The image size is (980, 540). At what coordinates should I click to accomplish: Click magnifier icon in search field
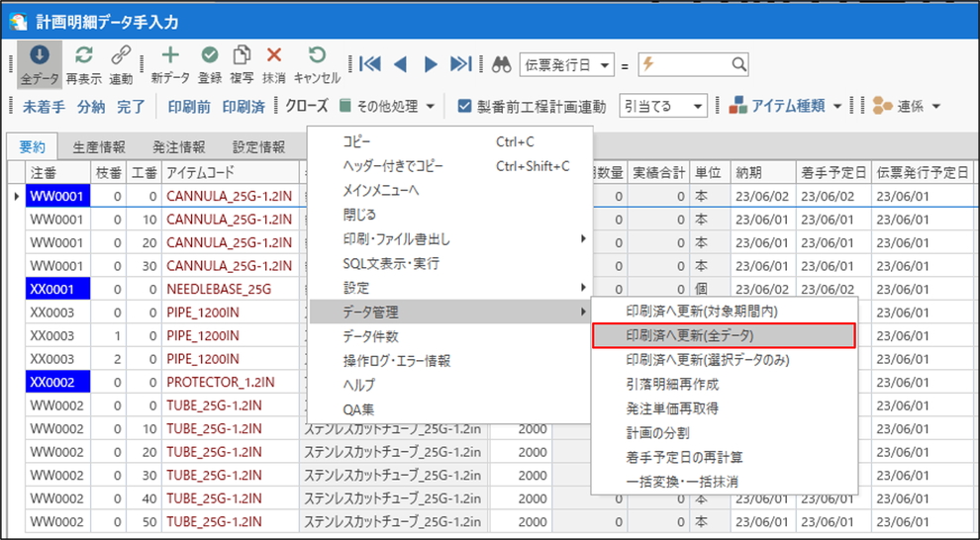pyautogui.click(x=738, y=64)
